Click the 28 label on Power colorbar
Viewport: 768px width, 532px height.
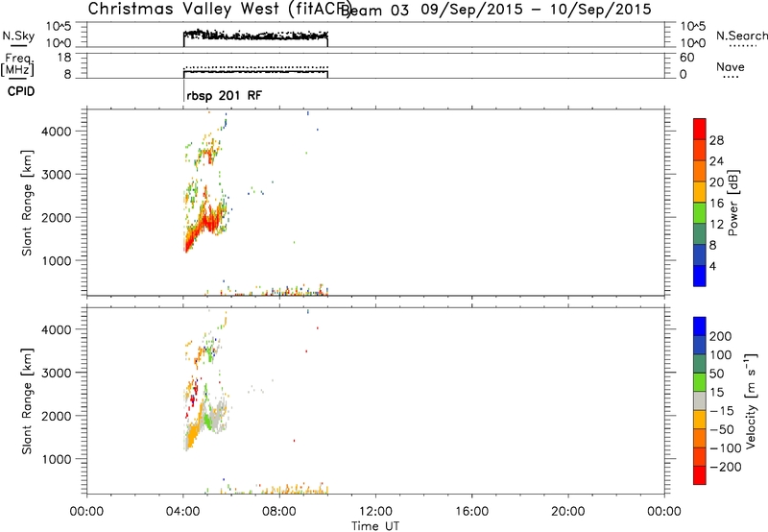pyautogui.click(x=716, y=140)
